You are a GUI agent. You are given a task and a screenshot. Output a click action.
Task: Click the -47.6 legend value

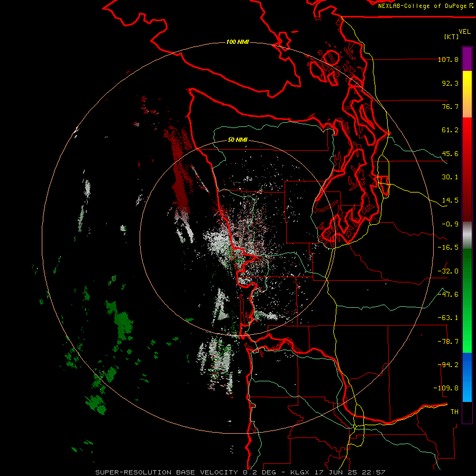point(448,295)
